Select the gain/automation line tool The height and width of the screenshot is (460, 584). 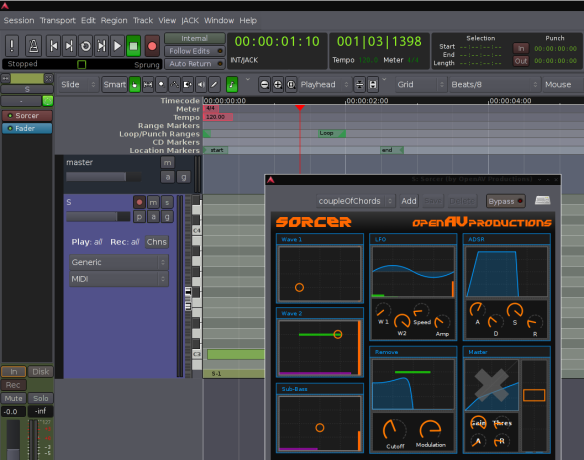[x=174, y=85]
